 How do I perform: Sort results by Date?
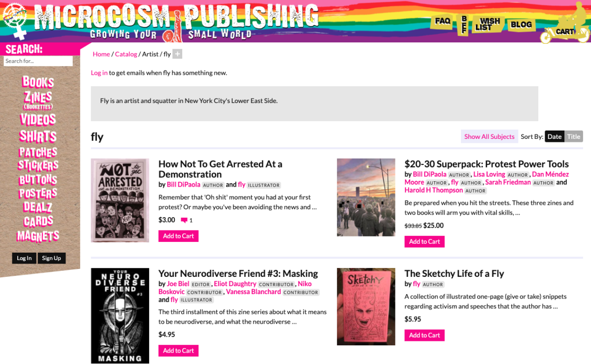(x=555, y=136)
